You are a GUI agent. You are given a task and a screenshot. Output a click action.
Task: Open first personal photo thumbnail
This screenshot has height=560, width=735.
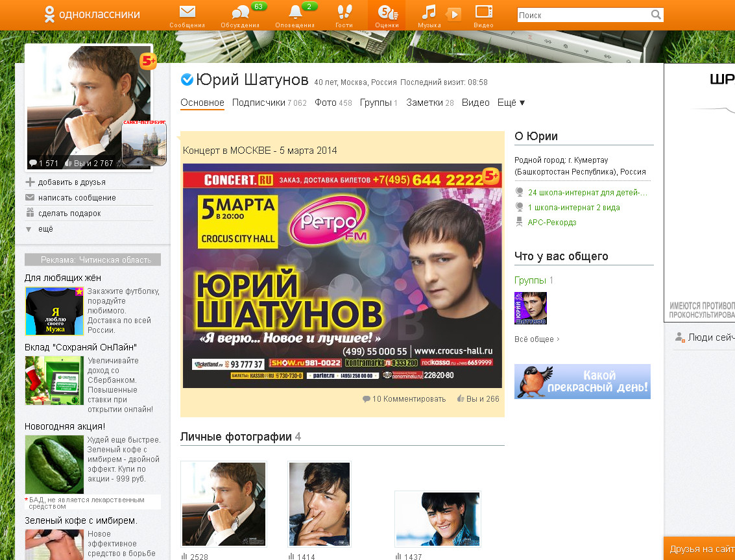223,504
